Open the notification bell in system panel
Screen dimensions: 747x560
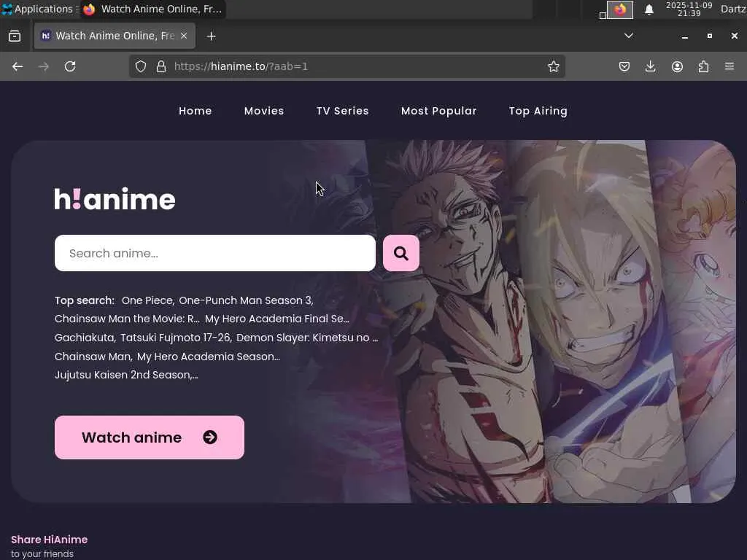[649, 9]
